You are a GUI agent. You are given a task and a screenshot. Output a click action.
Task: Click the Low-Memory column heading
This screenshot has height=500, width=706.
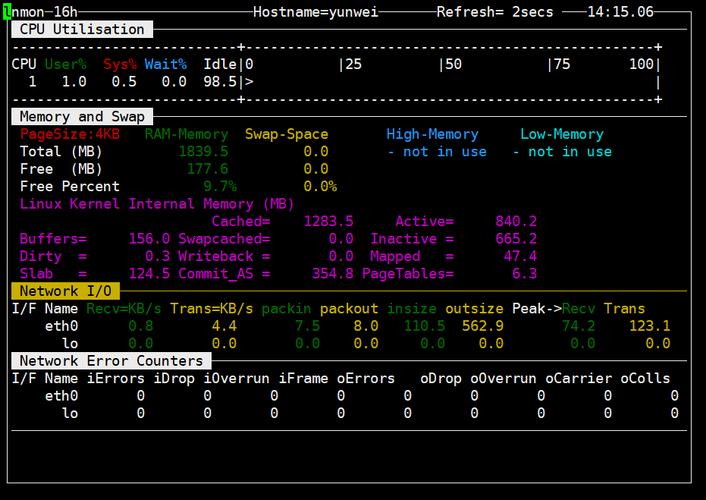tap(561, 134)
